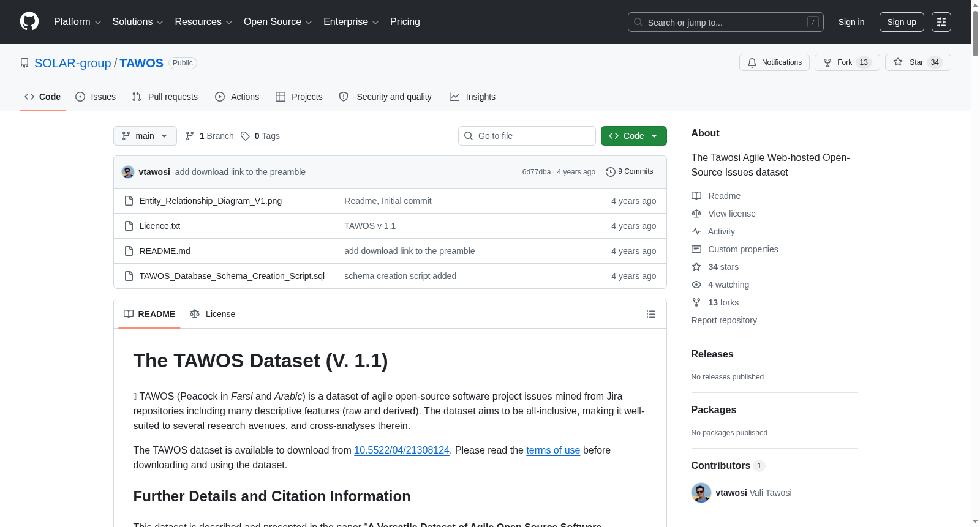Click the pulse icon next to Activity

[696, 231]
